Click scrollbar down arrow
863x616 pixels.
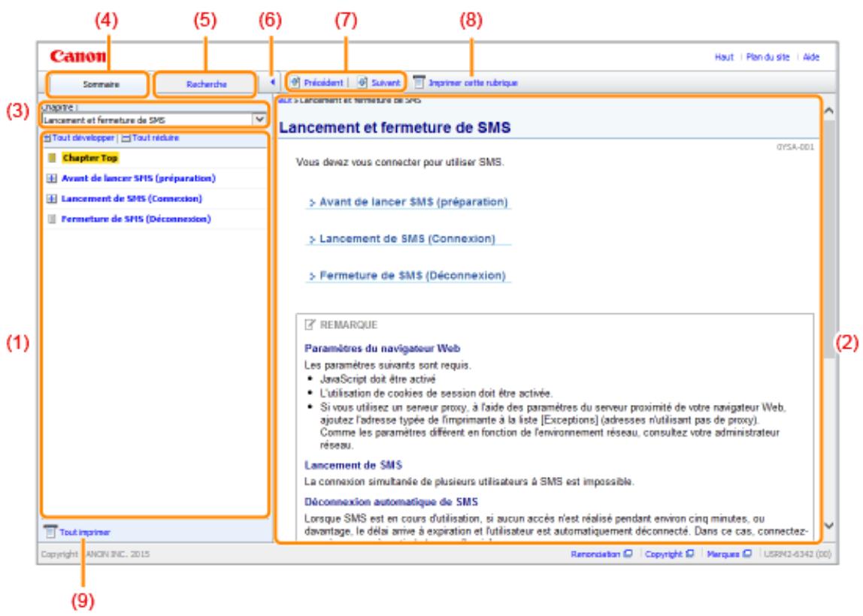coord(829,526)
